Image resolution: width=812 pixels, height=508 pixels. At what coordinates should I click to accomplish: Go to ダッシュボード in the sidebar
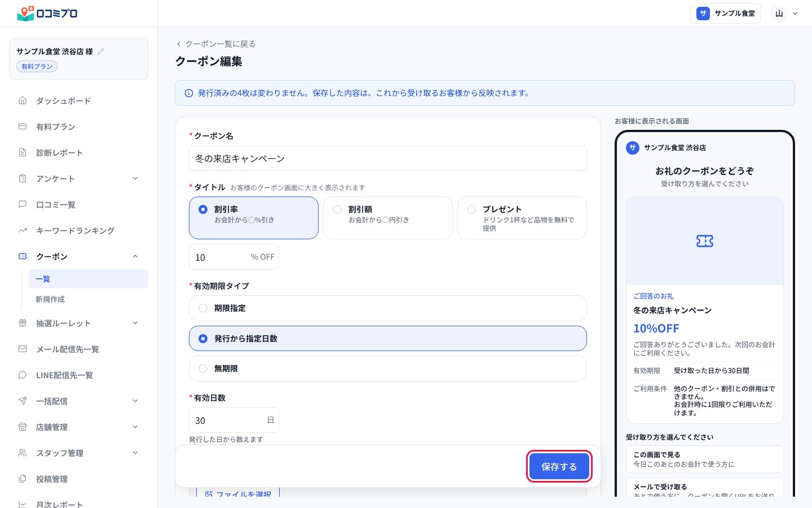[x=79, y=100]
